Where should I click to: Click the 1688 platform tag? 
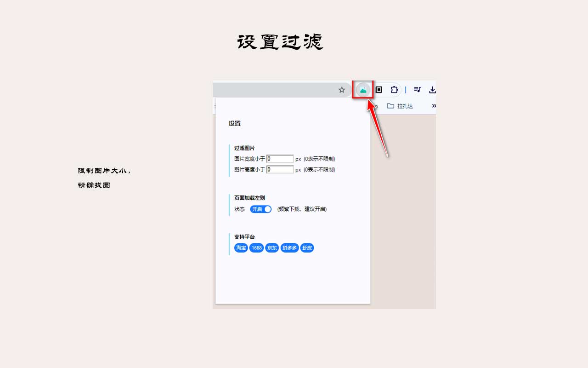(257, 248)
